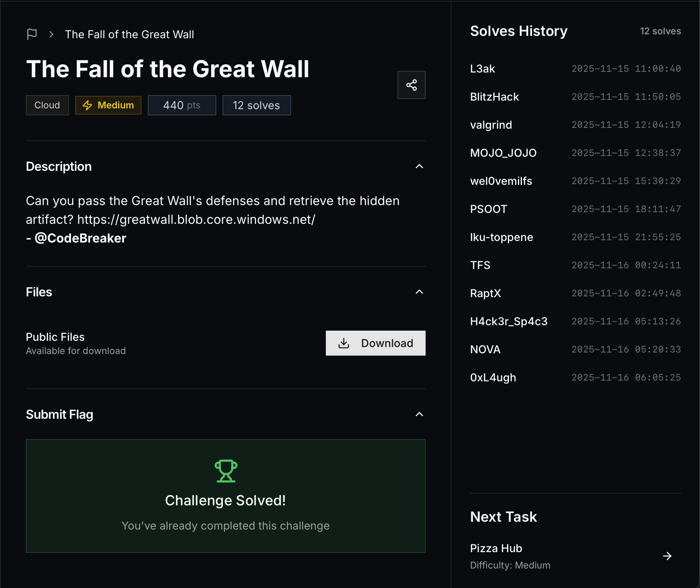Select MOJO_JOJO in solves history
Image resolution: width=700 pixels, height=588 pixels.
pos(504,153)
